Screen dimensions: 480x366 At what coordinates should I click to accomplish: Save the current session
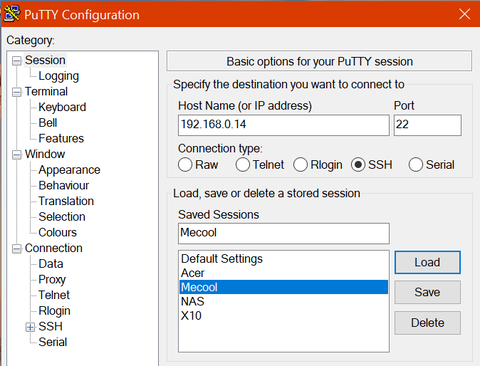click(x=427, y=292)
